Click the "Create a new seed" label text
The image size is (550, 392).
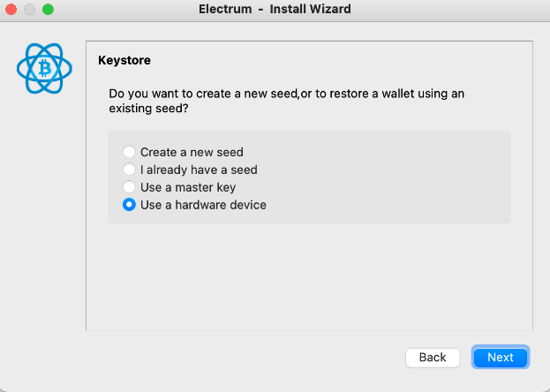pyautogui.click(x=192, y=152)
